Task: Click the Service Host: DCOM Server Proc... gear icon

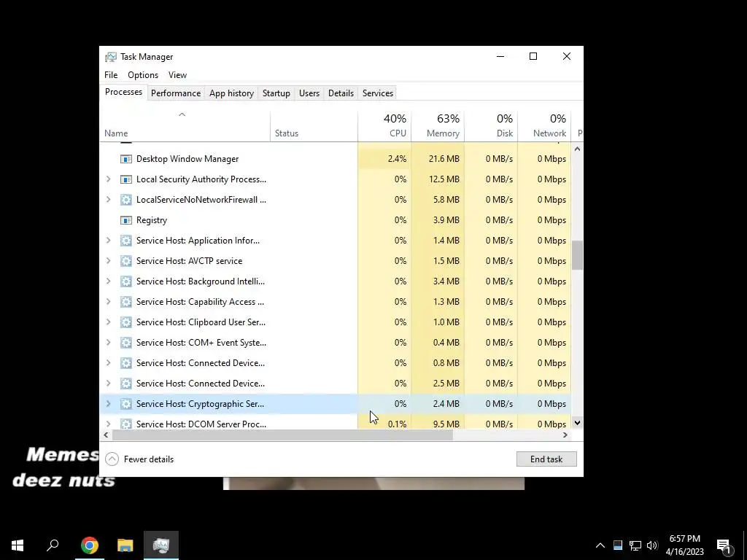Action: click(125, 424)
